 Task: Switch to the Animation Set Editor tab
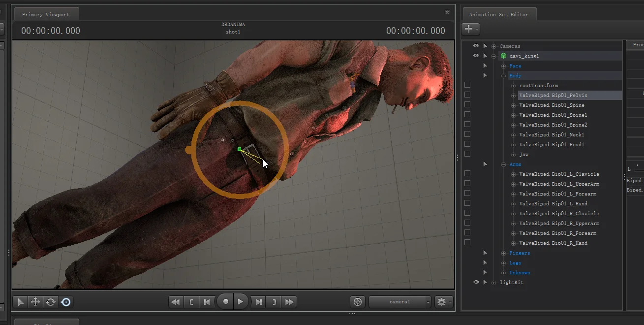(x=498, y=15)
